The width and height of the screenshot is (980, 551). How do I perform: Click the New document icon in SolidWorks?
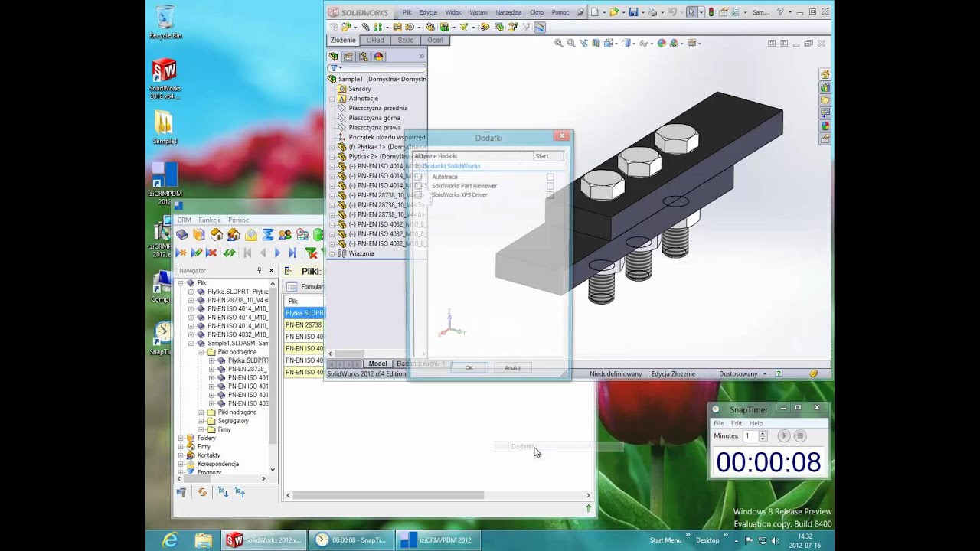click(x=595, y=12)
